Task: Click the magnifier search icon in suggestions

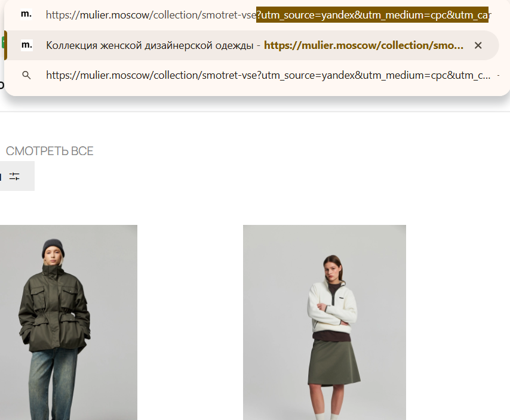Action: point(26,75)
